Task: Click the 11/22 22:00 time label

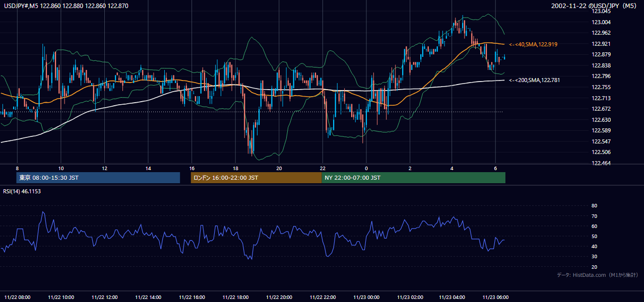Action: pyautogui.click(x=323, y=297)
